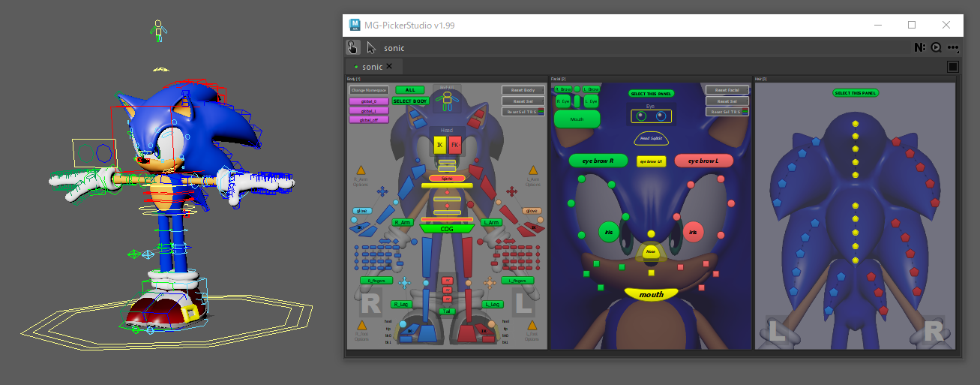Close the sonic tab
Screen dimensions: 980x385
point(389,67)
